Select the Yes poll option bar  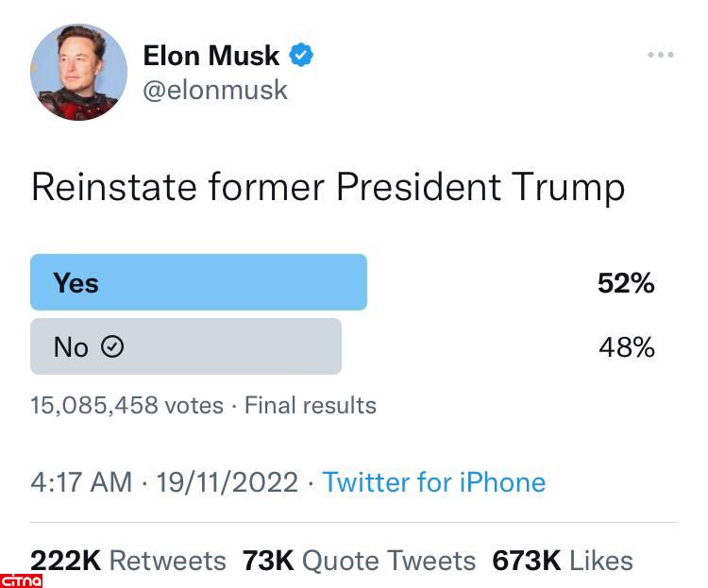[198, 282]
